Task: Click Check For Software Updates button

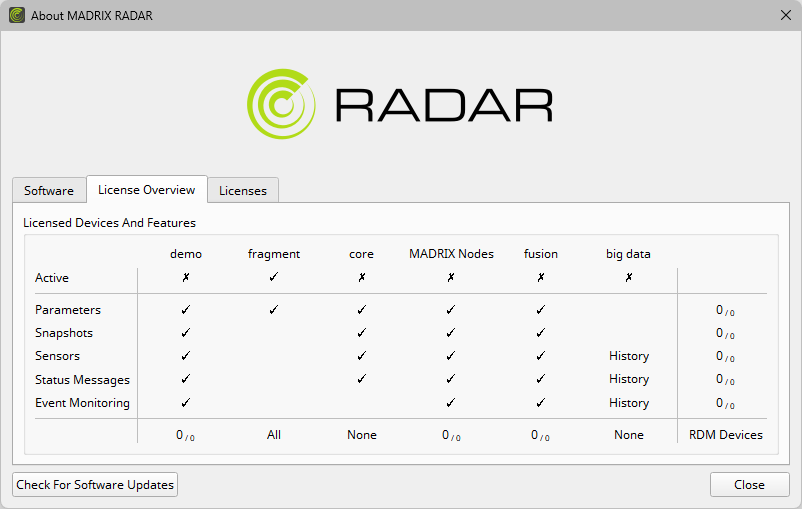Action: (x=95, y=484)
